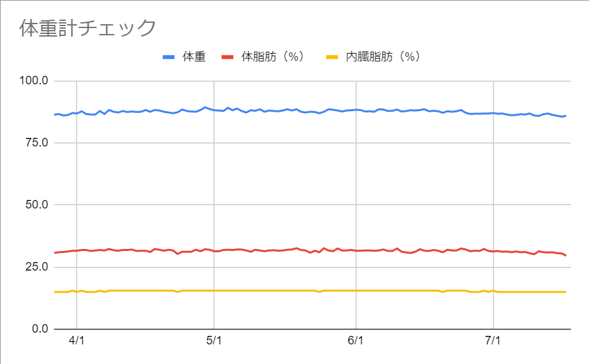Click the 25.0 y-axis label
This screenshot has height=364, width=589.
coord(37,267)
